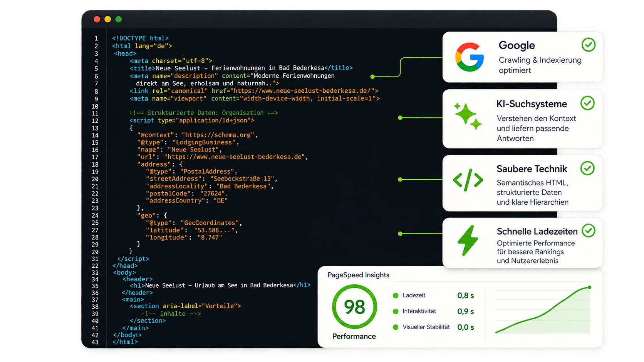Click the 'Schnelle Ladezeiten' heading

point(537,231)
